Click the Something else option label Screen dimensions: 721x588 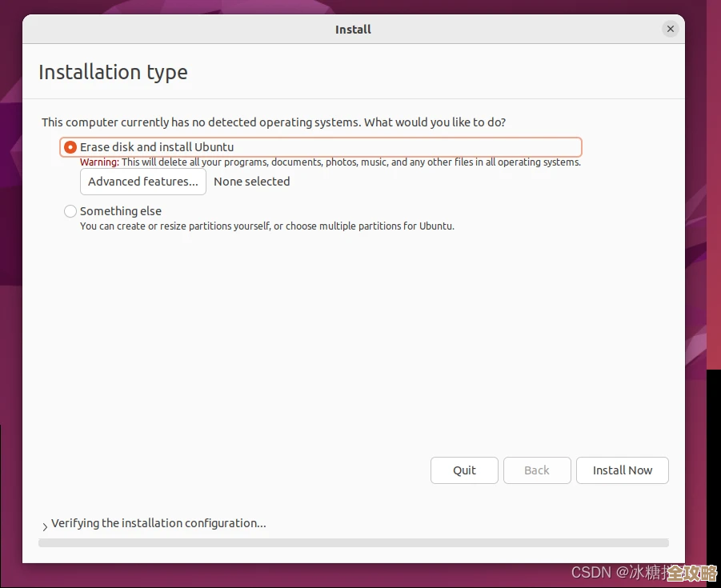pos(121,211)
